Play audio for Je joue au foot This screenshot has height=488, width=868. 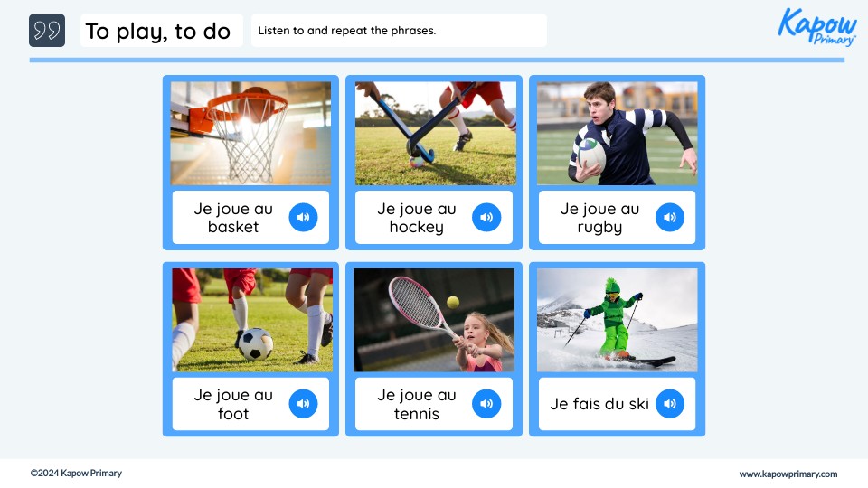pyautogui.click(x=303, y=404)
